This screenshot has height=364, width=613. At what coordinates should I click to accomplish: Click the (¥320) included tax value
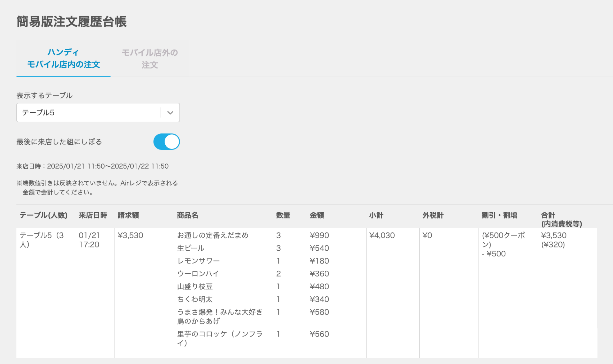pyautogui.click(x=553, y=245)
